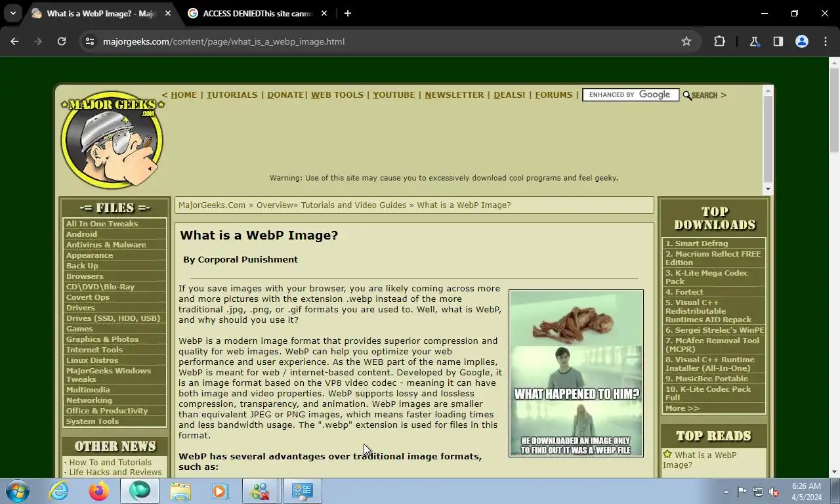Click Overview breadcrumb link

pyautogui.click(x=274, y=205)
